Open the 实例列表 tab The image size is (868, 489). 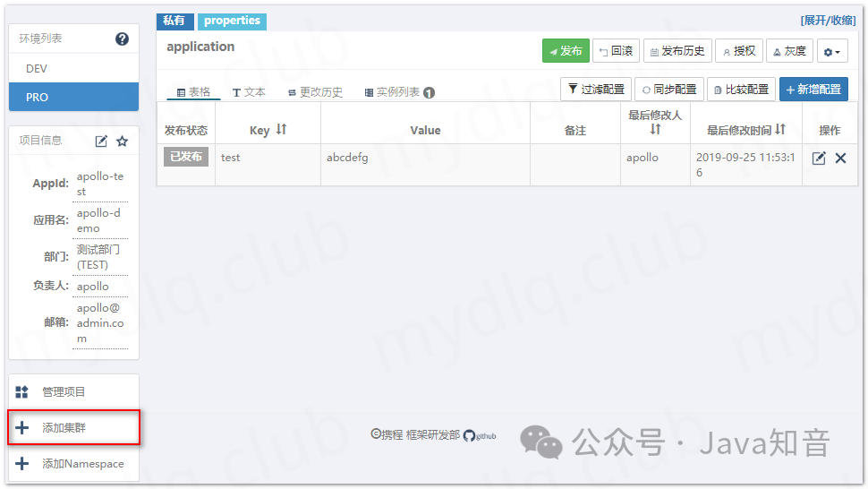pyautogui.click(x=399, y=92)
